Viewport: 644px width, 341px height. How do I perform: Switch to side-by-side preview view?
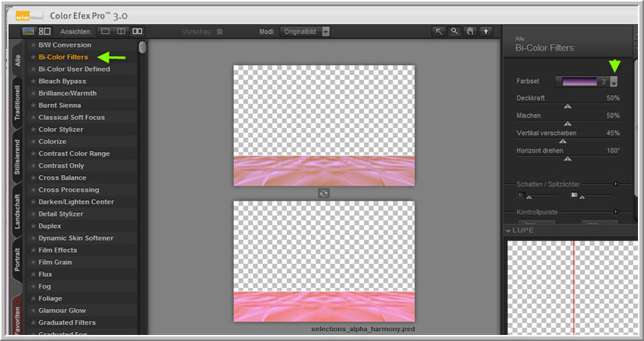coord(137,31)
